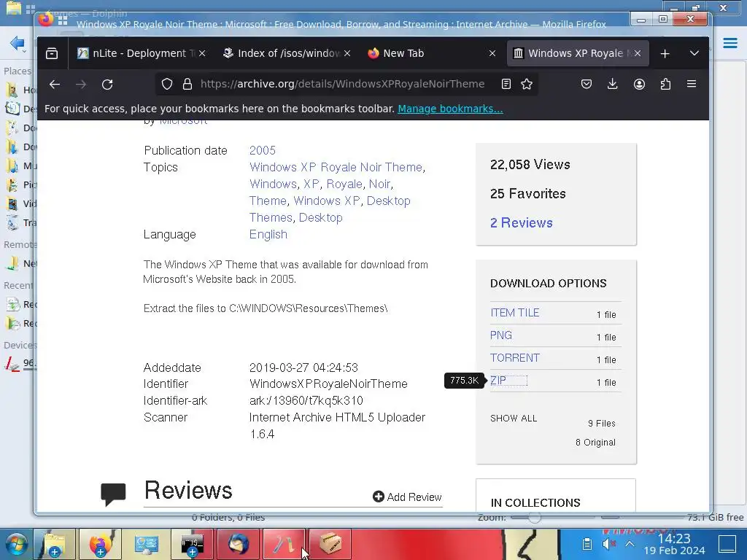The image size is (747, 560).
Task: Click the muted volume tray icon
Action: (x=608, y=544)
